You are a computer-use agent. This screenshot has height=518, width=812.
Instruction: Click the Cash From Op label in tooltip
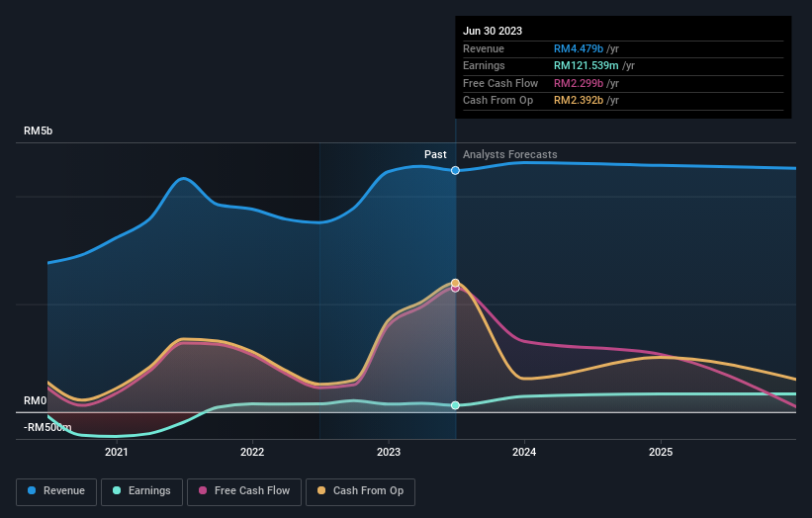497,101
